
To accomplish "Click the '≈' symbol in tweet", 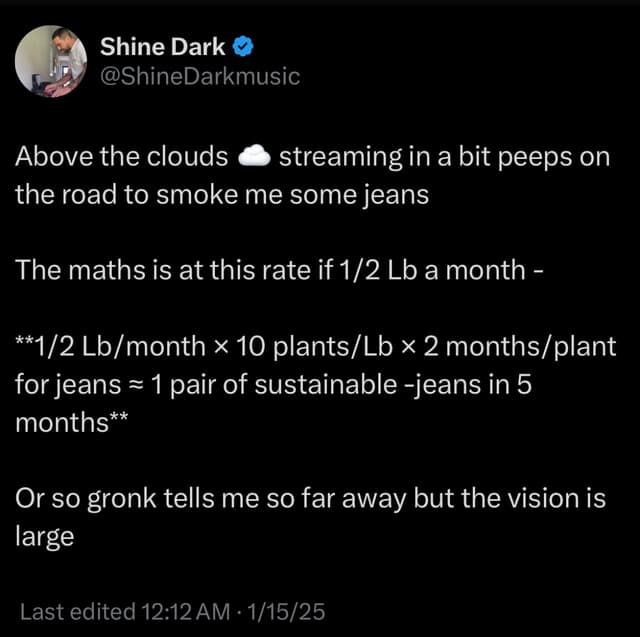I will pos(136,385).
